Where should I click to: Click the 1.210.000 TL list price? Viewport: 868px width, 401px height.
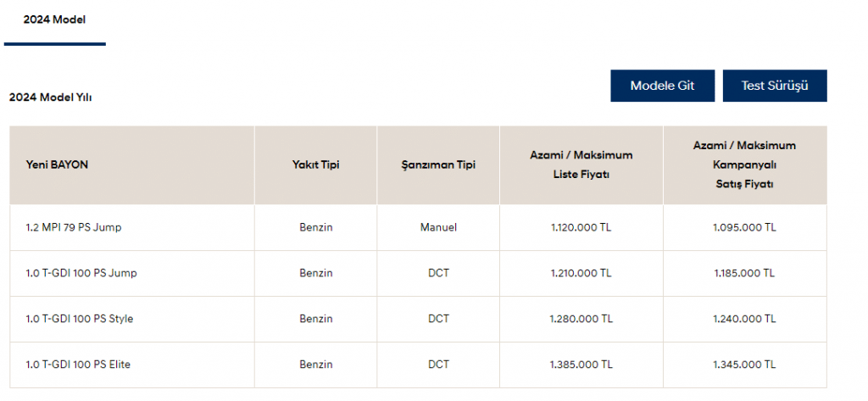[581, 273]
